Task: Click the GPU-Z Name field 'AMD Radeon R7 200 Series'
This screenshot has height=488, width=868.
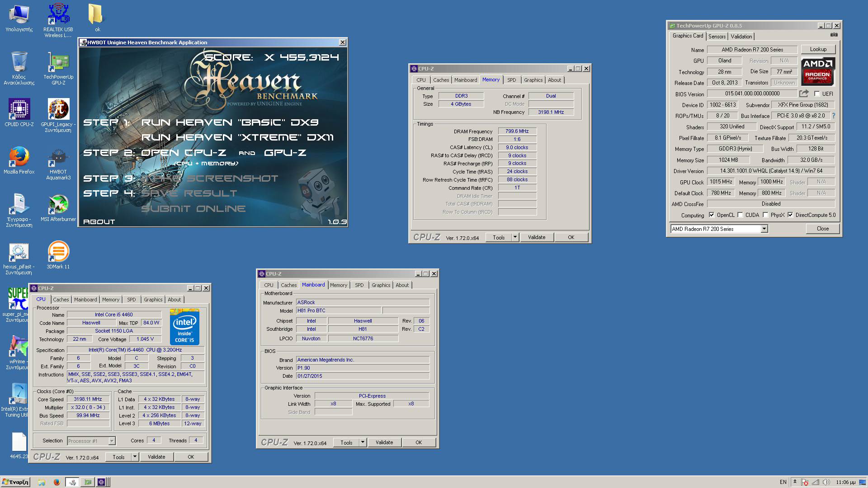Action: [752, 50]
